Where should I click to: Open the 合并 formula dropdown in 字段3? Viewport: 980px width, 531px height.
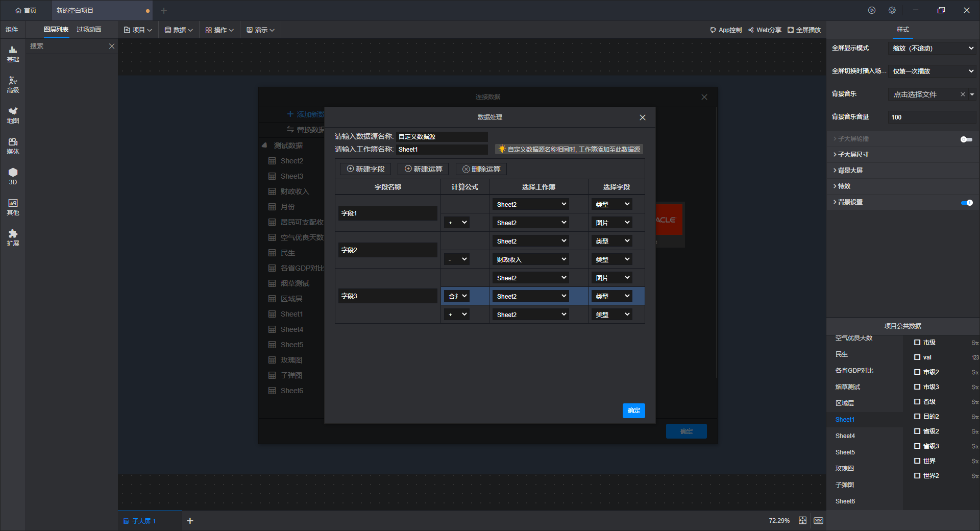[457, 296]
